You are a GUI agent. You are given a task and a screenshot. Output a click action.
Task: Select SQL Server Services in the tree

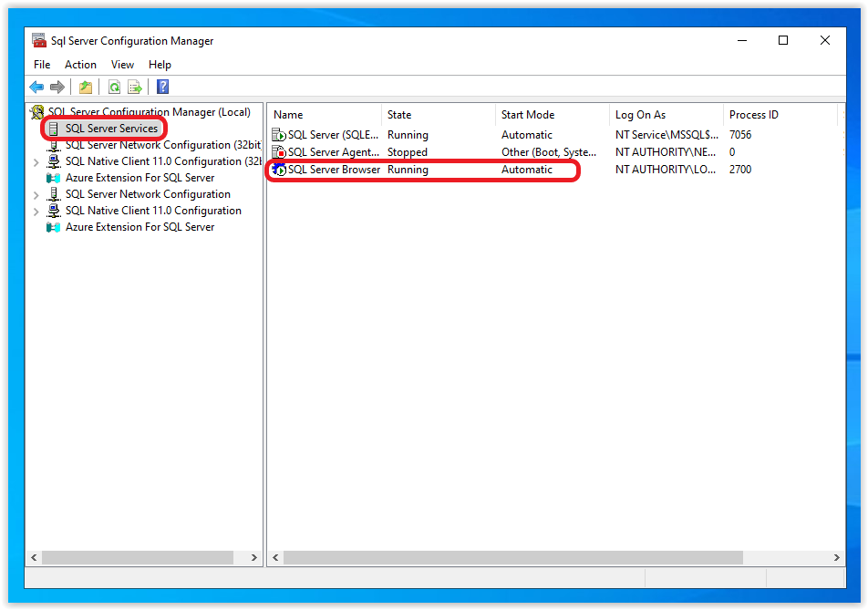(111, 129)
